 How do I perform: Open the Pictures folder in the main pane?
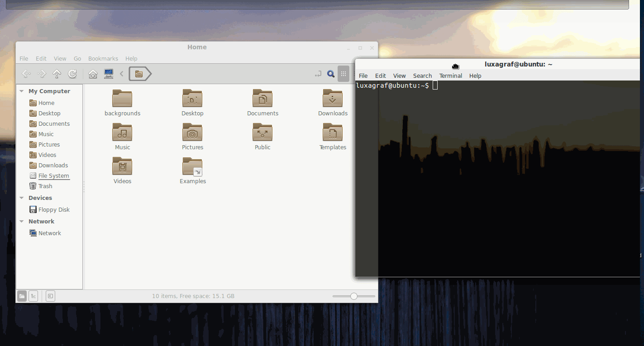click(x=192, y=137)
